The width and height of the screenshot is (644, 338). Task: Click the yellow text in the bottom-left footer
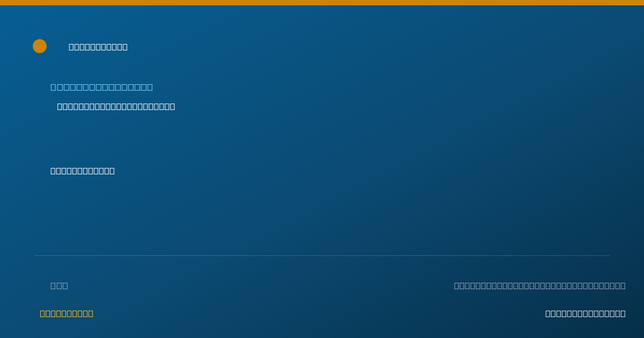click(67, 313)
